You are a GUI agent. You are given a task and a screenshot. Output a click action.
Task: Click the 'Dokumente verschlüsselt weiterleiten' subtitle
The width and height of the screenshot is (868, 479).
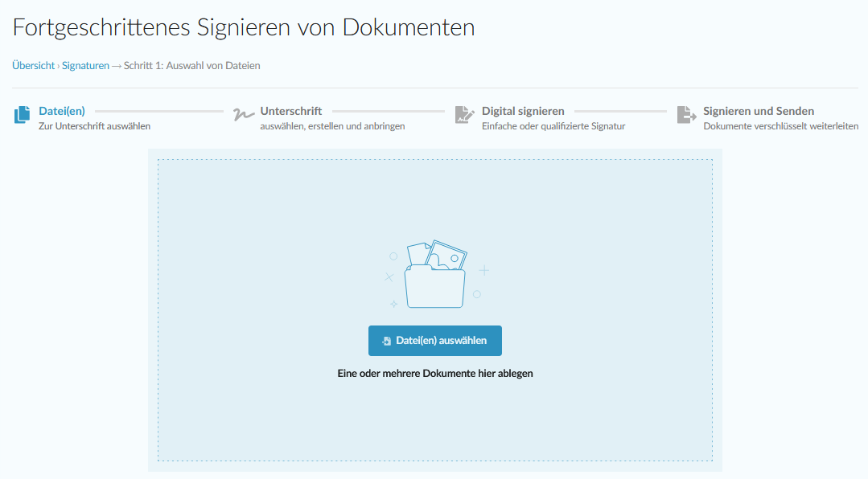click(x=780, y=126)
